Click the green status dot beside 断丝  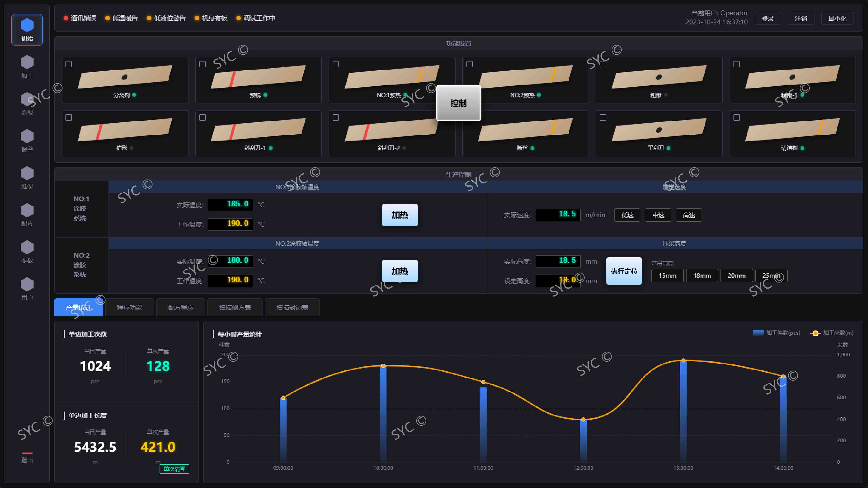pos(532,148)
